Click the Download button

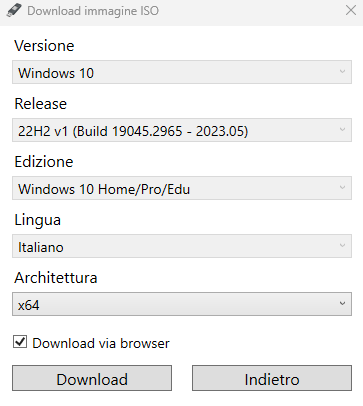point(92,378)
